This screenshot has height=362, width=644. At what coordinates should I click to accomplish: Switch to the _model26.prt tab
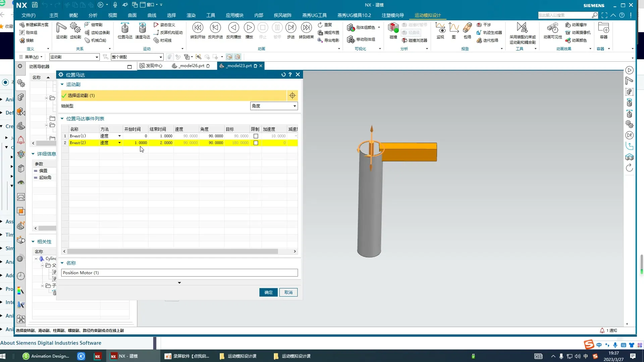(192, 66)
